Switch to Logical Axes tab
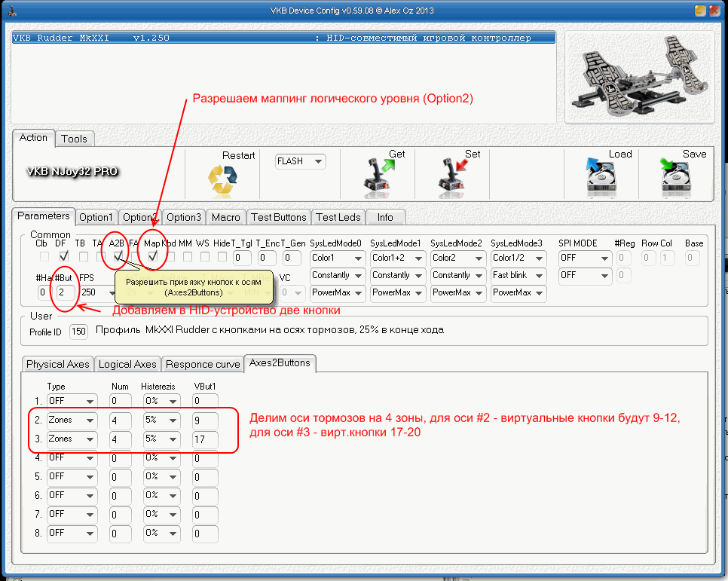The height and width of the screenshot is (581, 728). 127,364
